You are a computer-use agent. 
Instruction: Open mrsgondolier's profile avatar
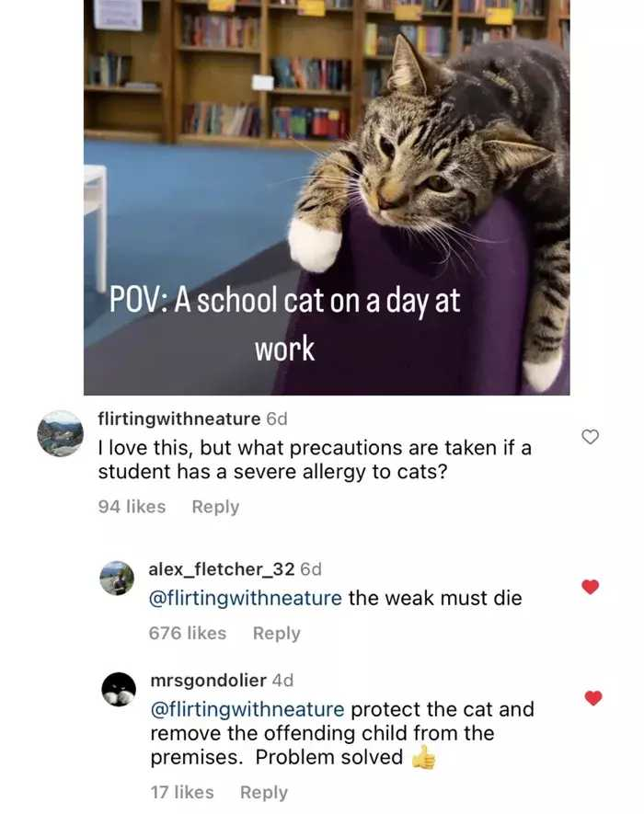point(119,690)
